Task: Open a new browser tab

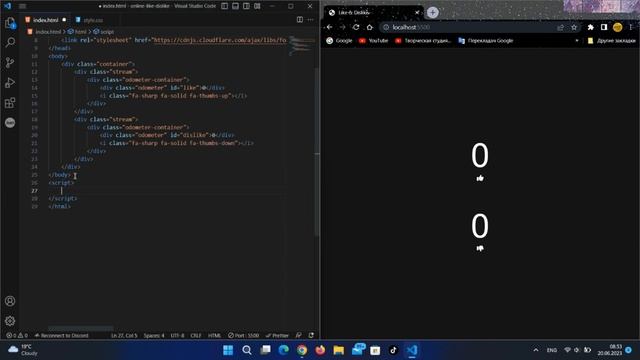Action: click(433, 13)
